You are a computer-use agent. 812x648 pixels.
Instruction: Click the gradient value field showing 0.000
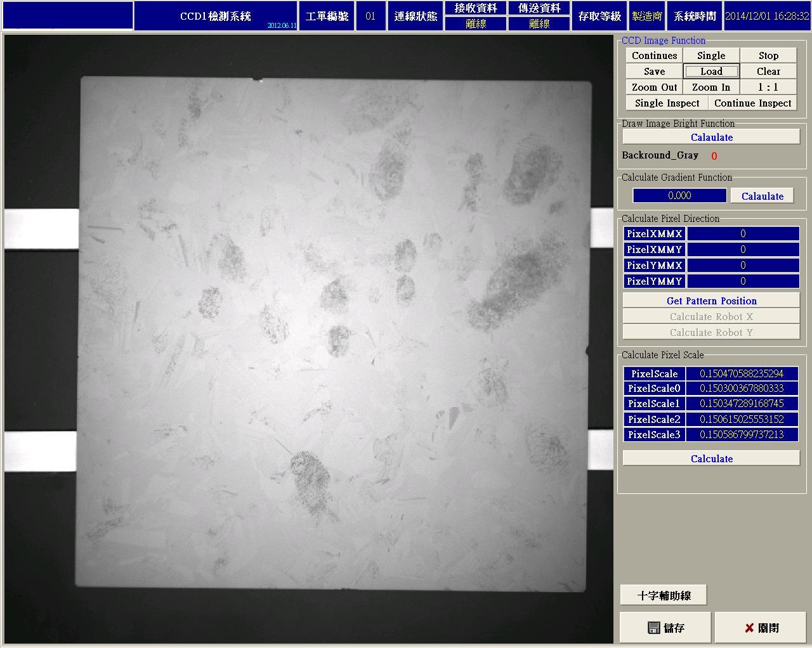[679, 196]
